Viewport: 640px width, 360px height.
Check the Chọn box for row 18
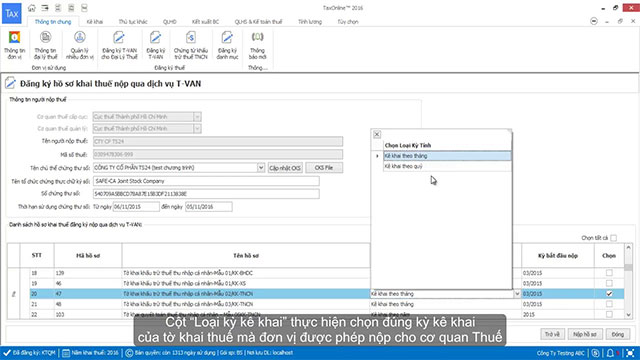(x=609, y=273)
